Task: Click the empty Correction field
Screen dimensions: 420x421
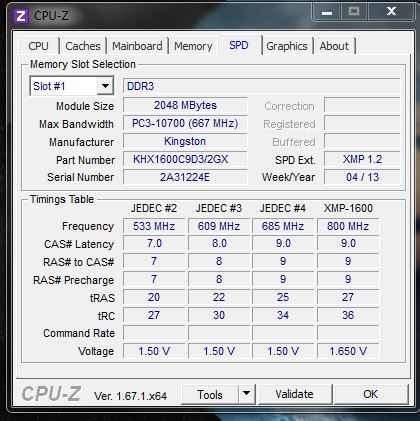Action: click(362, 105)
